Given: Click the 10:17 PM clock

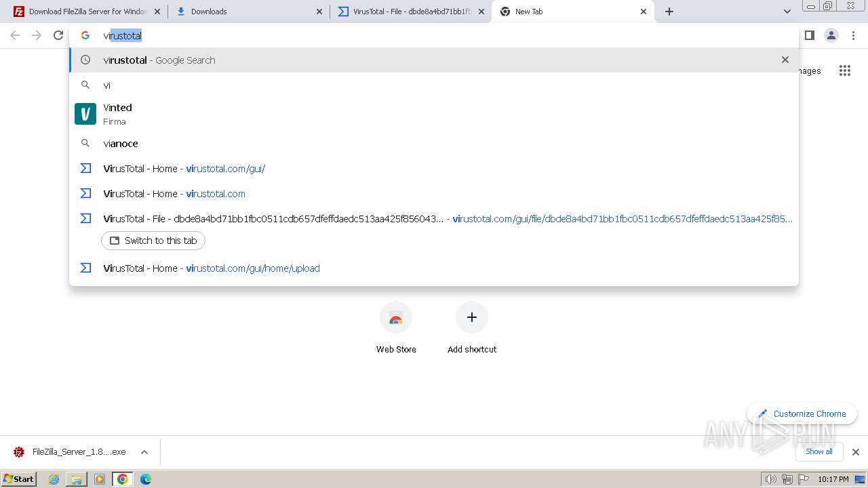Looking at the screenshot, I should point(833,479).
